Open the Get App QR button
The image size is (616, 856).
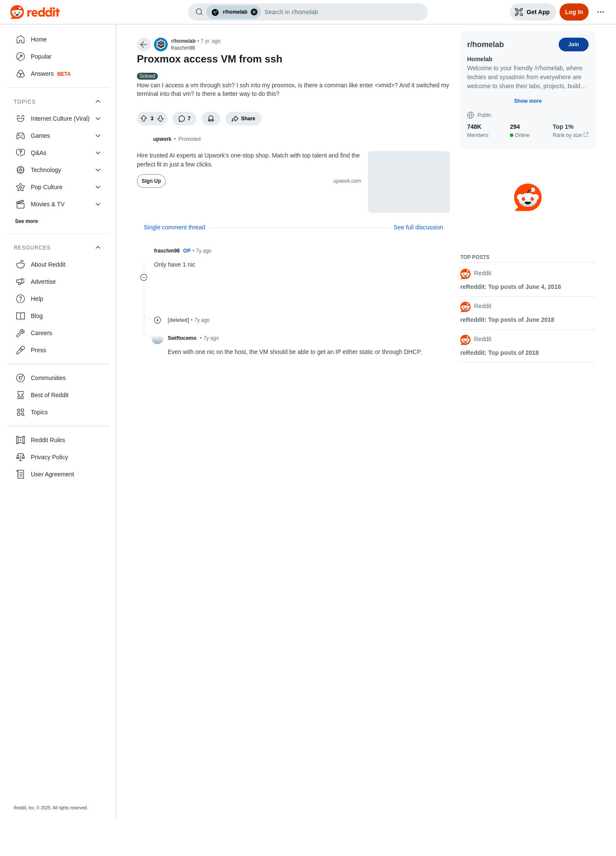533,12
